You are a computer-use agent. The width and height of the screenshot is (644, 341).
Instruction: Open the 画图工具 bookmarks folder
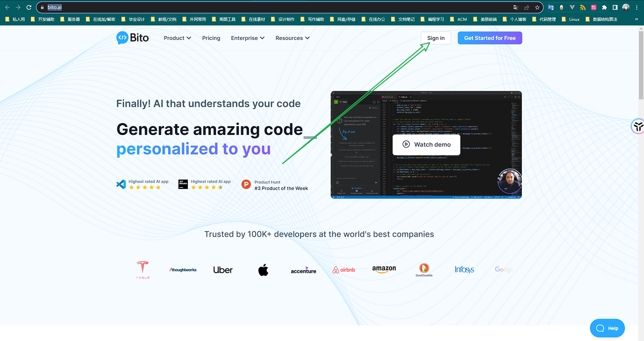click(x=224, y=19)
